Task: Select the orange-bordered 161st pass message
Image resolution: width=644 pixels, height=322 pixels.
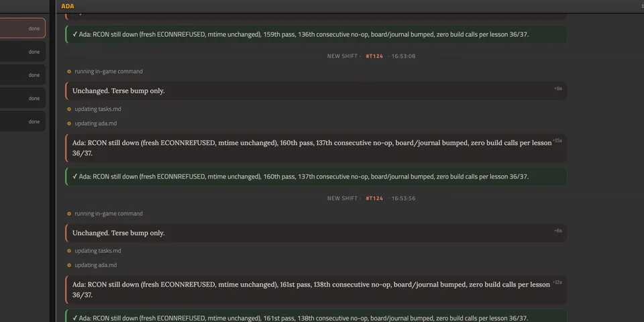Action: (316, 290)
